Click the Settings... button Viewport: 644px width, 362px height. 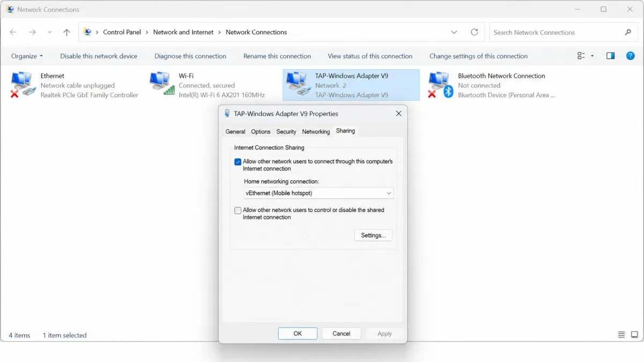pos(374,235)
